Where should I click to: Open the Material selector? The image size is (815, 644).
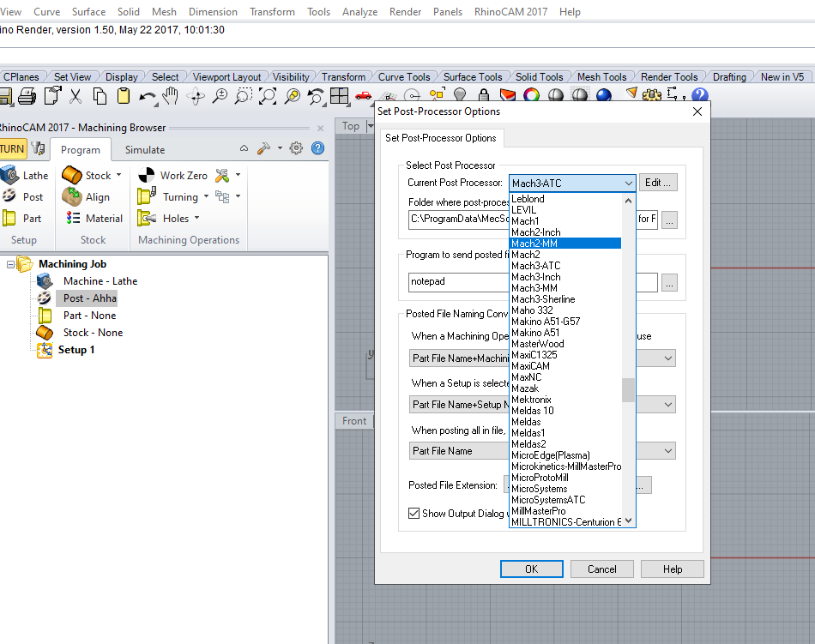click(94, 218)
